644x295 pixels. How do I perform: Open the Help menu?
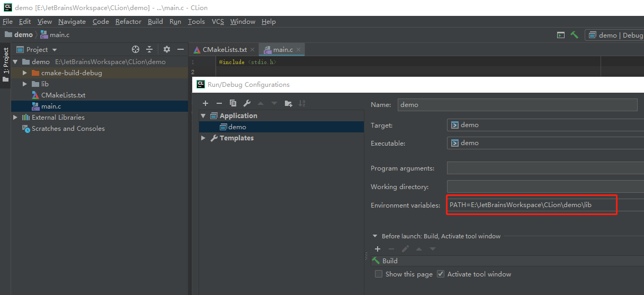[269, 22]
